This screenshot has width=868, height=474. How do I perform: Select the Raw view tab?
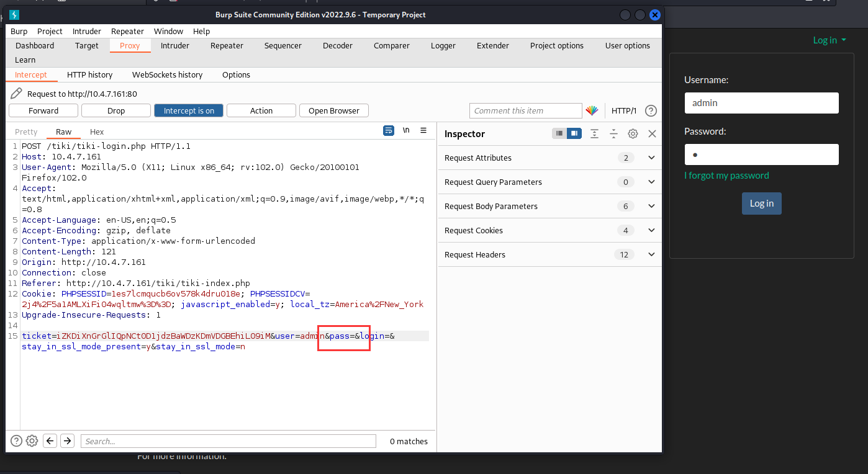63,132
